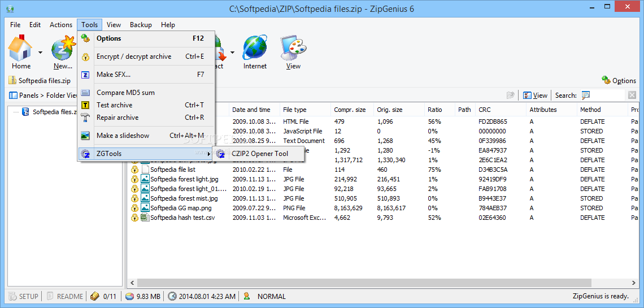Select Softpedia hash test.csv file

[x=182, y=218]
